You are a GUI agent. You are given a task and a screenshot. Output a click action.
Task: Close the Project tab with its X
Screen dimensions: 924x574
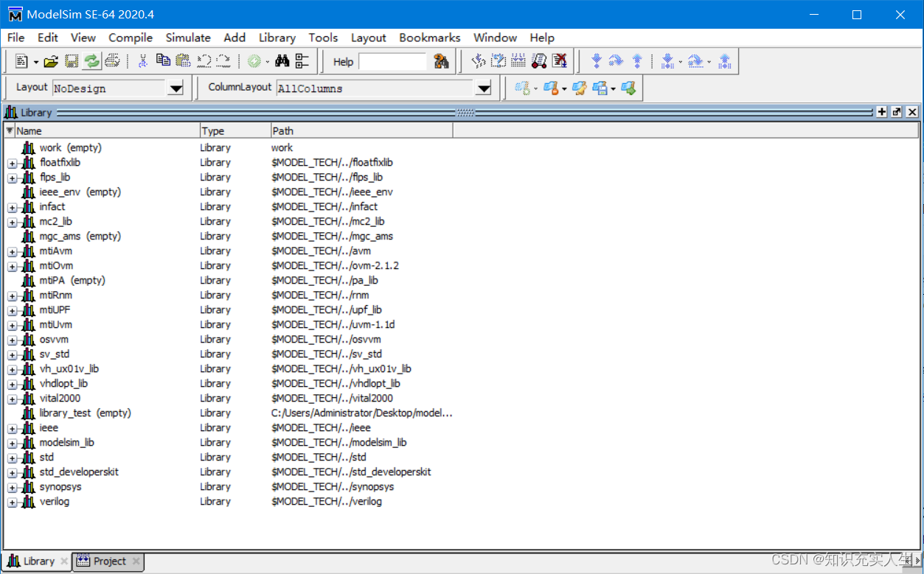click(x=136, y=561)
